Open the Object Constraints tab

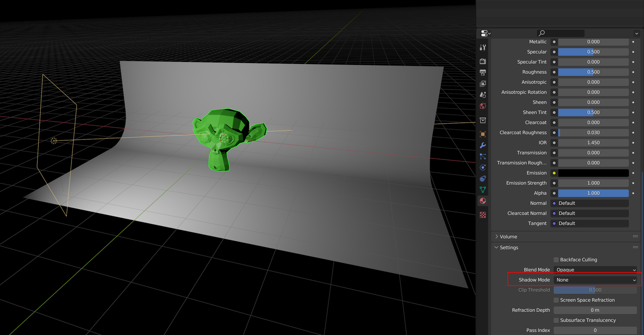pyautogui.click(x=483, y=179)
